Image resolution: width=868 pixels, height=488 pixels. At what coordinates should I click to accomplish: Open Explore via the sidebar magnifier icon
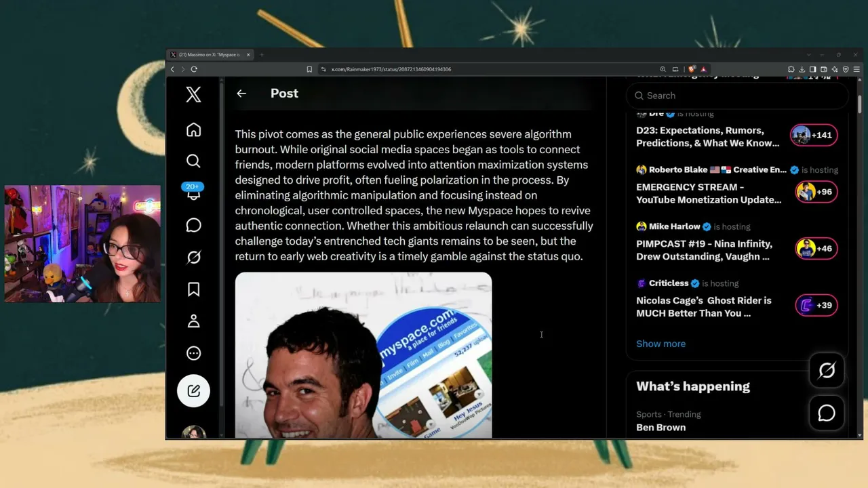coord(193,161)
